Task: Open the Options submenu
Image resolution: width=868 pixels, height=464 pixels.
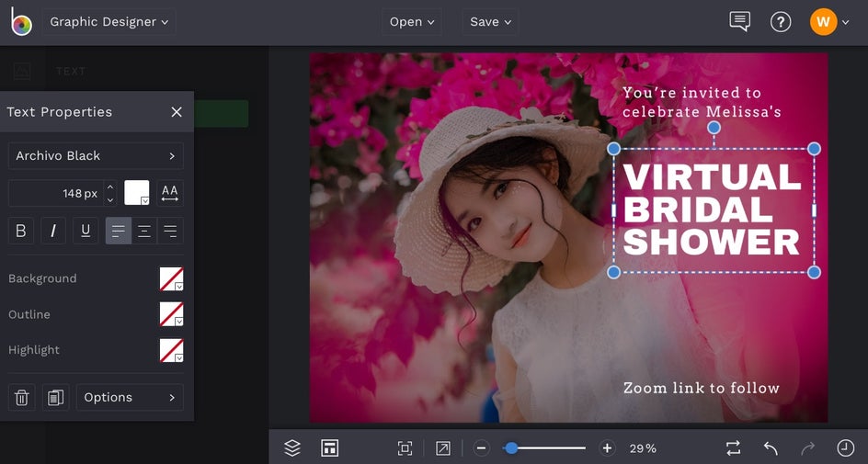Action: pyautogui.click(x=130, y=397)
